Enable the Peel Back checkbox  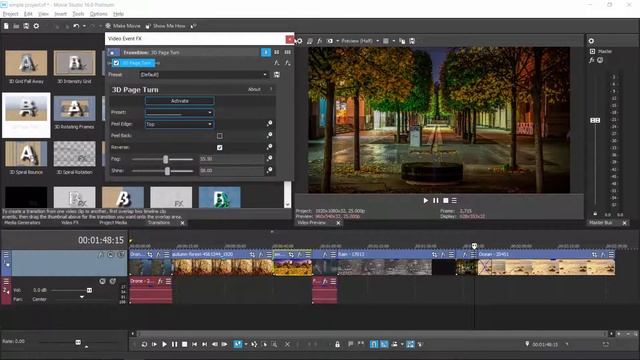[220, 136]
